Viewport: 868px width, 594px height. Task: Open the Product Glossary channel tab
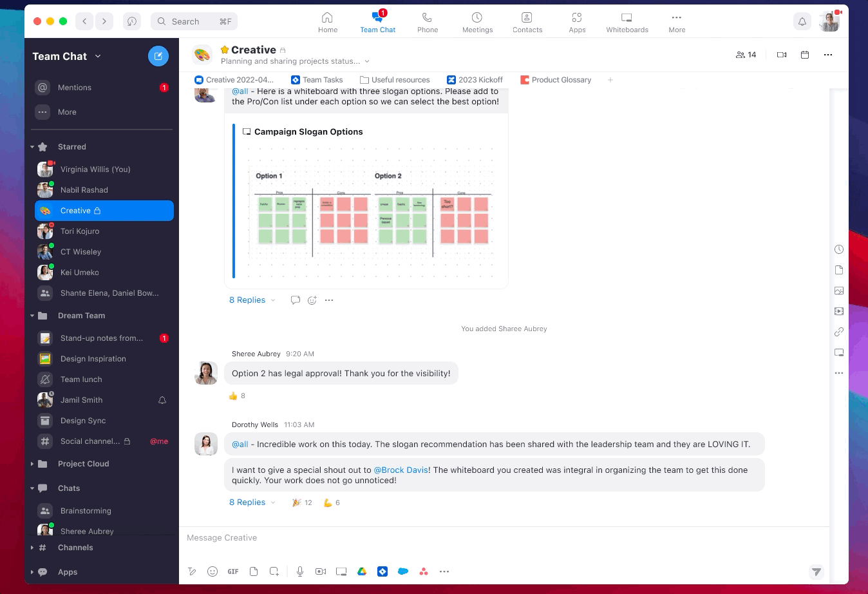click(556, 80)
